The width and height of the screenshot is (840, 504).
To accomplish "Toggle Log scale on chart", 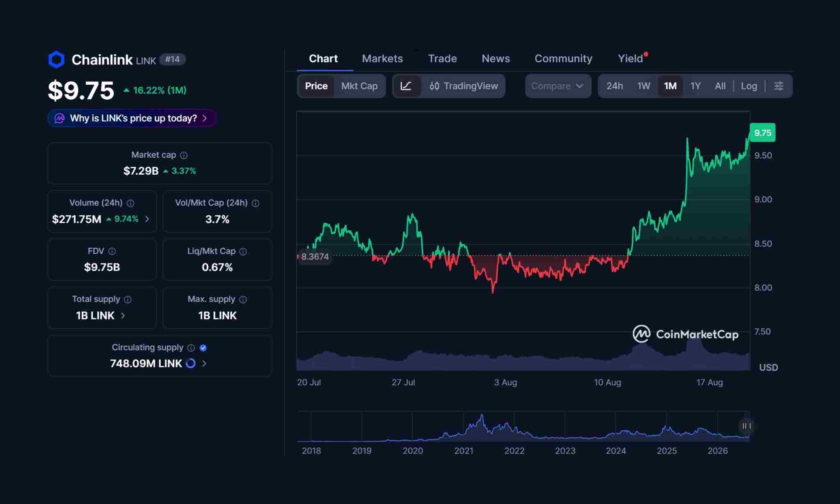I will tap(749, 86).
